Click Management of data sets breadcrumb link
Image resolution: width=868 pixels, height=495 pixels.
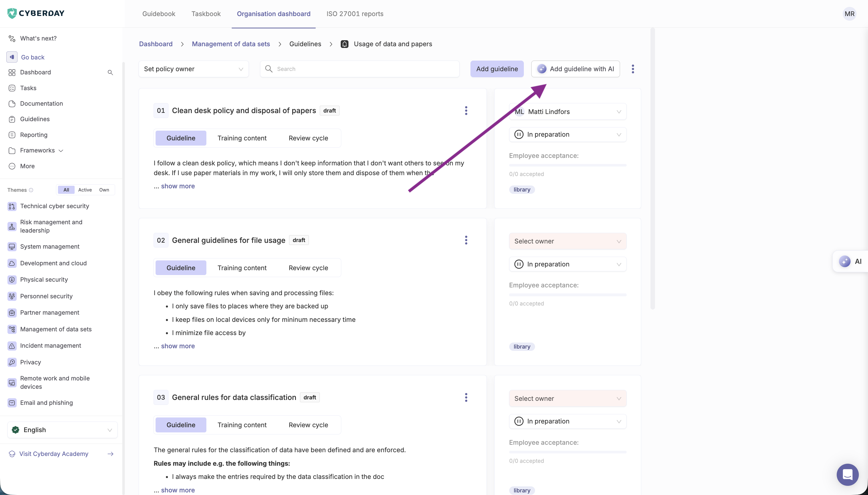click(231, 44)
